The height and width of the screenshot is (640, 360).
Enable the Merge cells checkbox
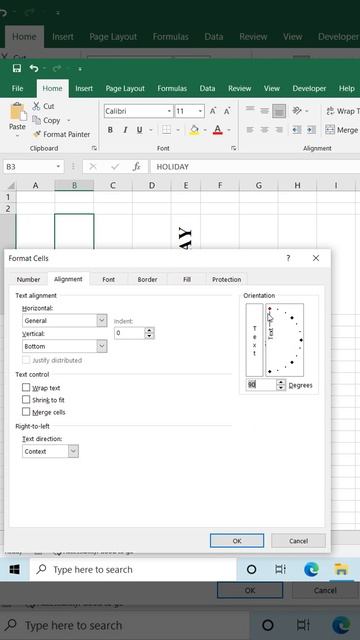click(26, 411)
